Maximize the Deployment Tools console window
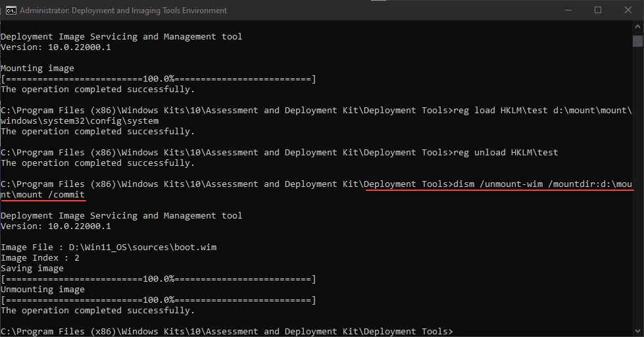This screenshot has width=644, height=337. tap(598, 11)
